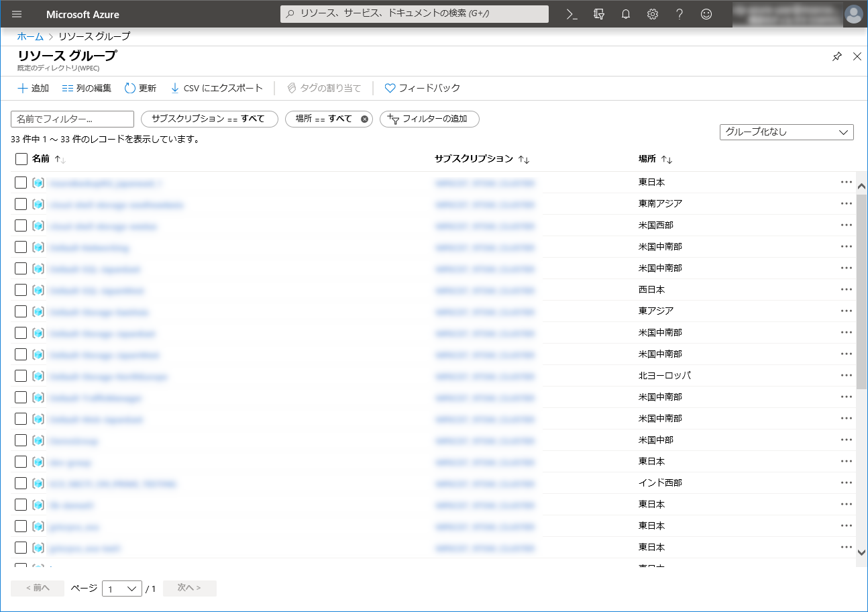Click 追加 in the command bar

33,88
